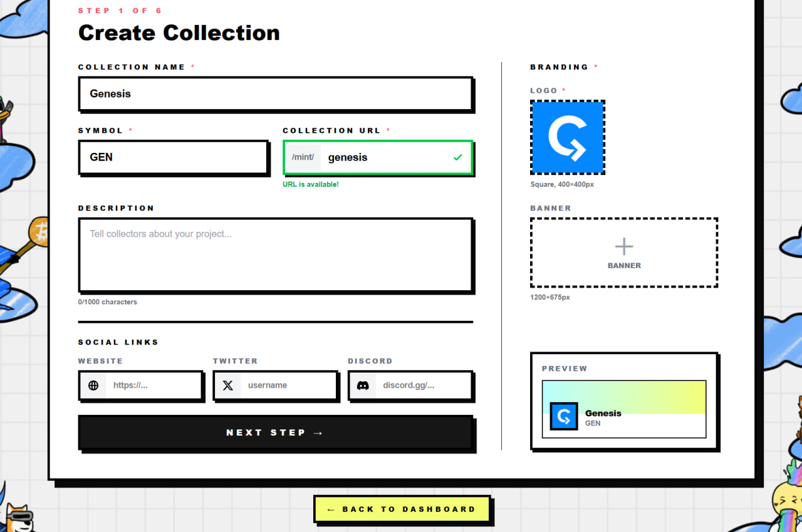Click the green URL available checkmark
Image resolution: width=802 pixels, height=532 pixels.
click(457, 157)
